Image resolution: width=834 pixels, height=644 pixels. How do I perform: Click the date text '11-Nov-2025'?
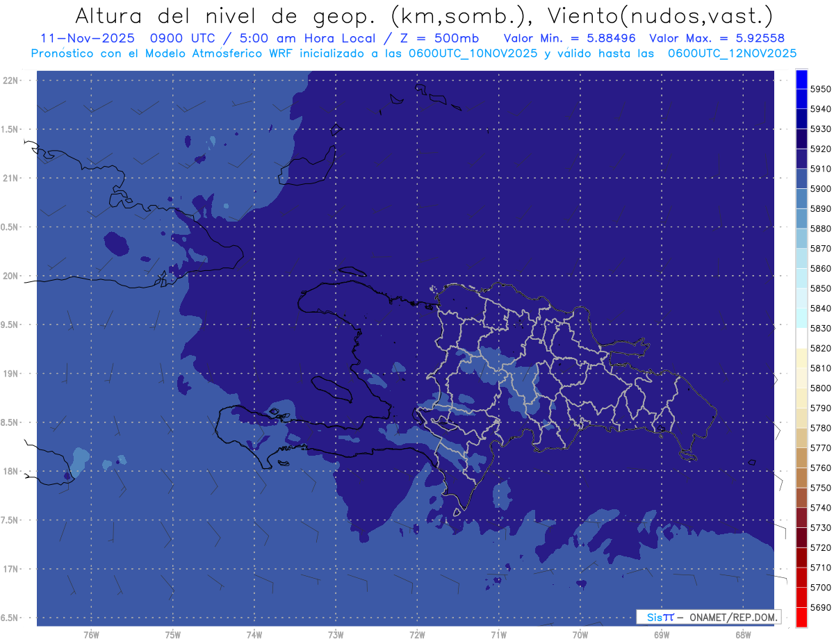86,38
